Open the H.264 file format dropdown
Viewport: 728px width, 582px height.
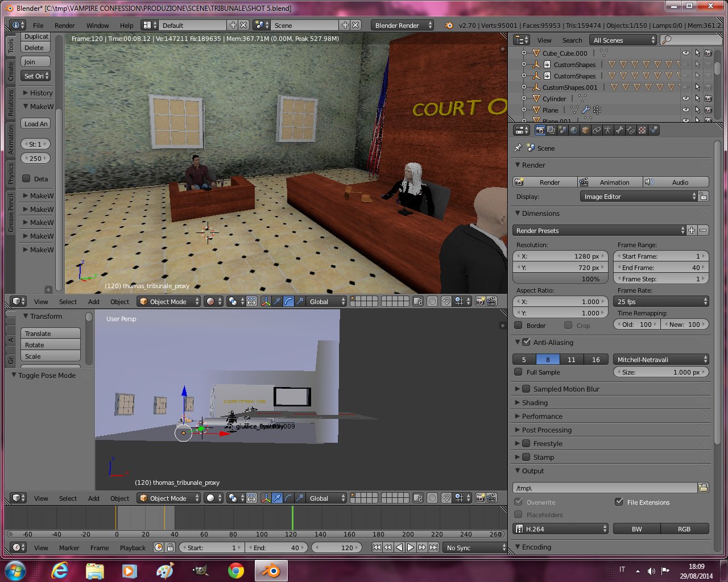click(561, 529)
